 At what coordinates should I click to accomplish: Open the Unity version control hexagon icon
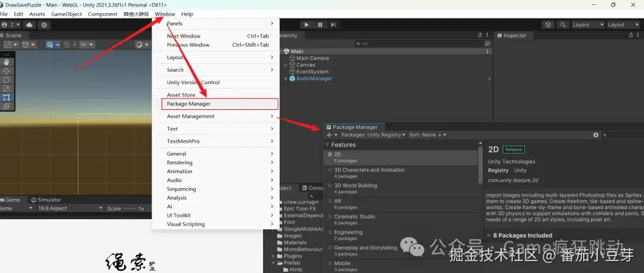pyautogui.click(x=44, y=24)
